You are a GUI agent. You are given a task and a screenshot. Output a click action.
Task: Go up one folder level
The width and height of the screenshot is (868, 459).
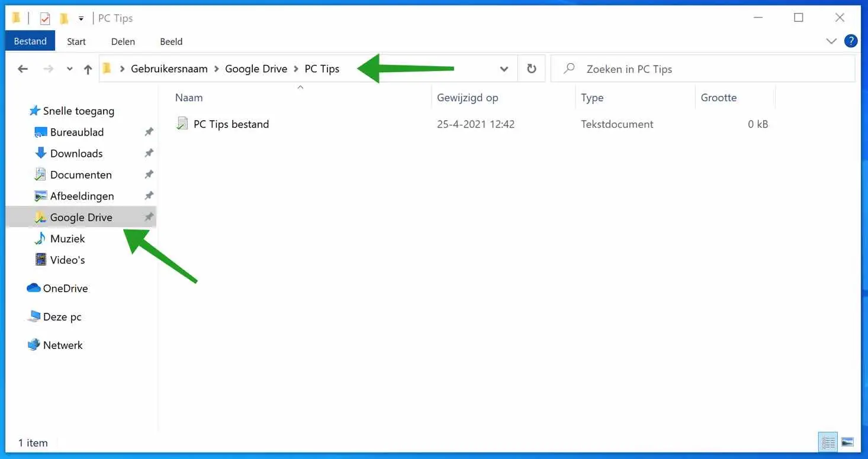pos(88,69)
